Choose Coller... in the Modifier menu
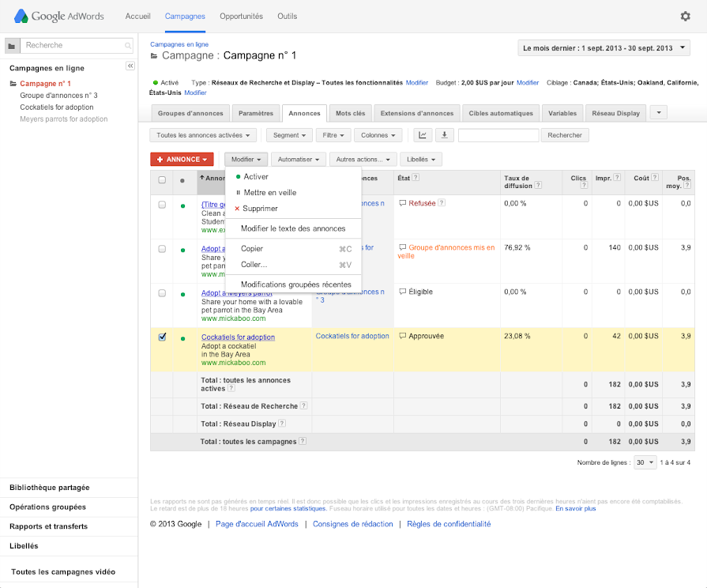707x588 pixels. pyautogui.click(x=293, y=265)
